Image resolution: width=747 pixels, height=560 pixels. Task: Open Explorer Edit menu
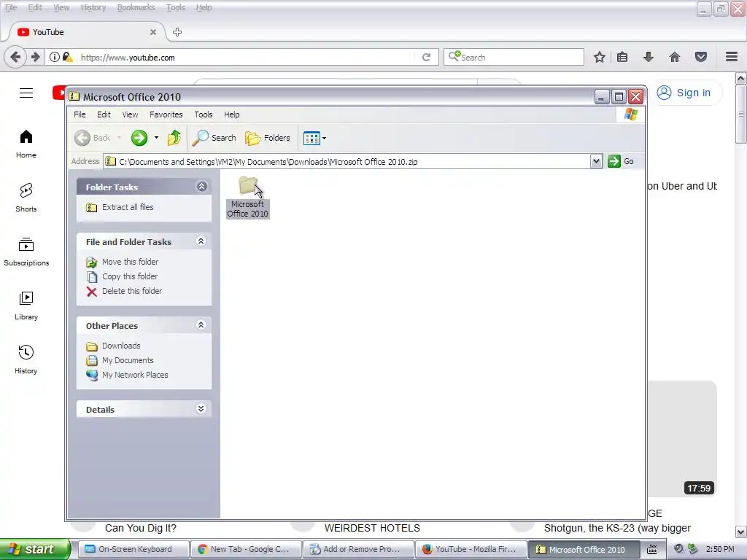pyautogui.click(x=104, y=114)
